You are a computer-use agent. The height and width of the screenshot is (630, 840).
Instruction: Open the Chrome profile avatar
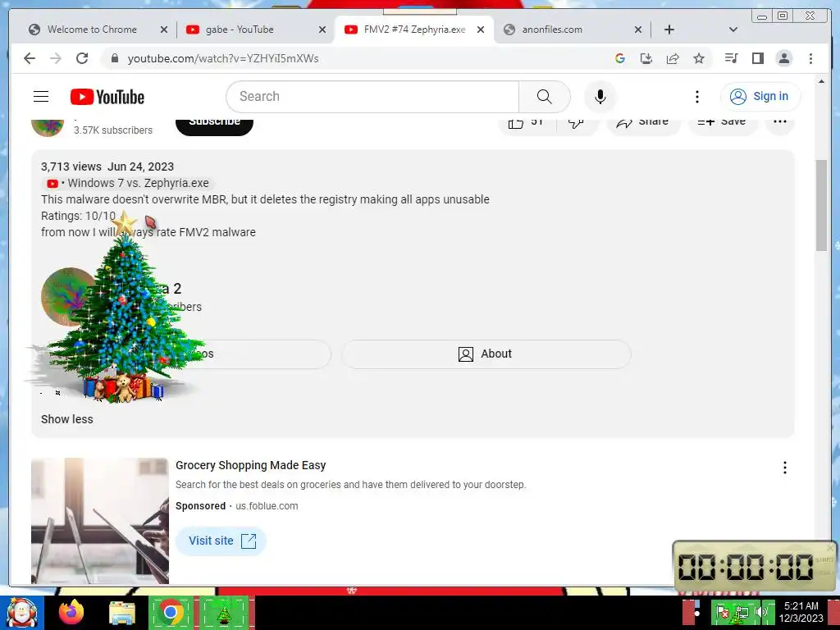783,58
